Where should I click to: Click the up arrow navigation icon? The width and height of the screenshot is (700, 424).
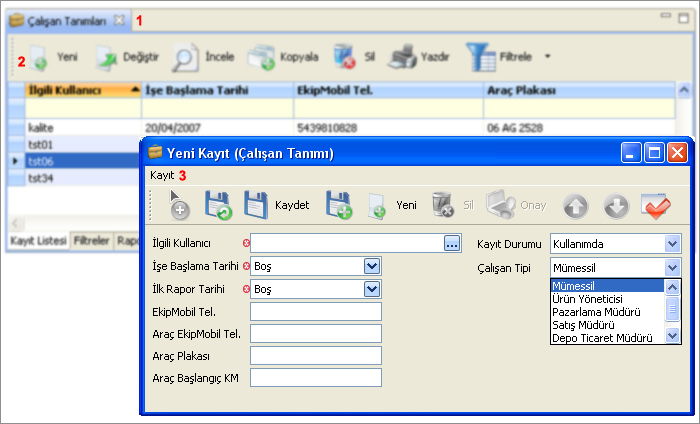coord(575,205)
